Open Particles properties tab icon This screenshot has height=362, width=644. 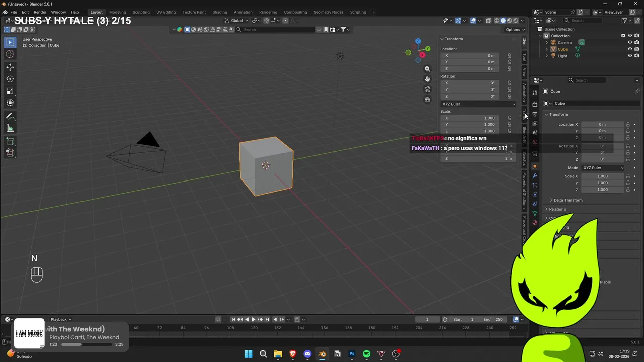(535, 185)
